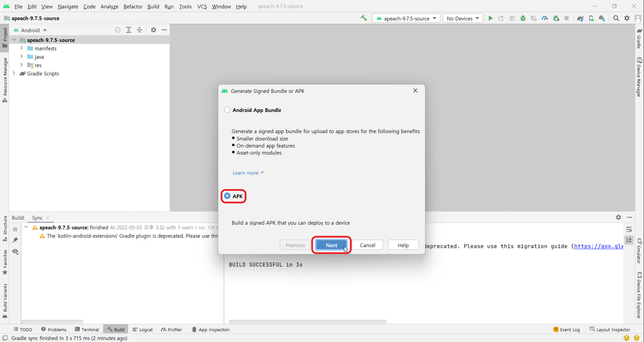Click the smiley positive feedback icon
The height and width of the screenshot is (342, 644).
(x=626, y=338)
